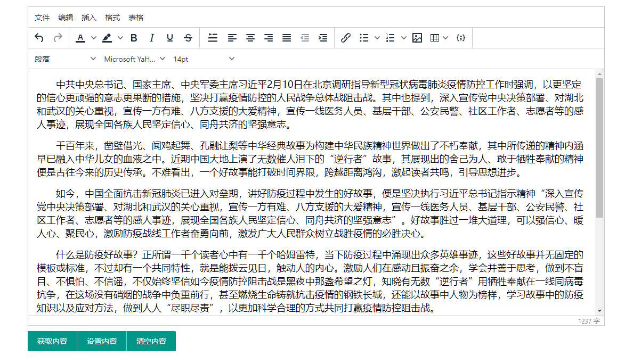Click the insert image icon
The height and width of the screenshot is (364, 633).
click(x=417, y=38)
